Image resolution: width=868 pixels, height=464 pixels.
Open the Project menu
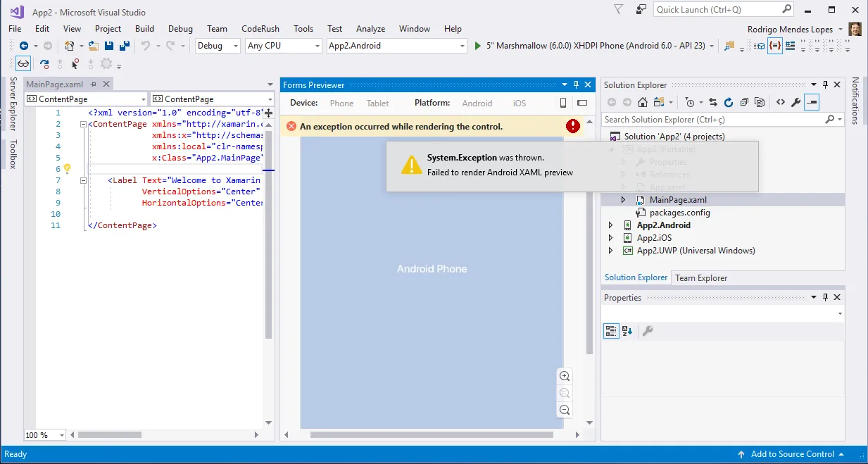pyautogui.click(x=108, y=29)
